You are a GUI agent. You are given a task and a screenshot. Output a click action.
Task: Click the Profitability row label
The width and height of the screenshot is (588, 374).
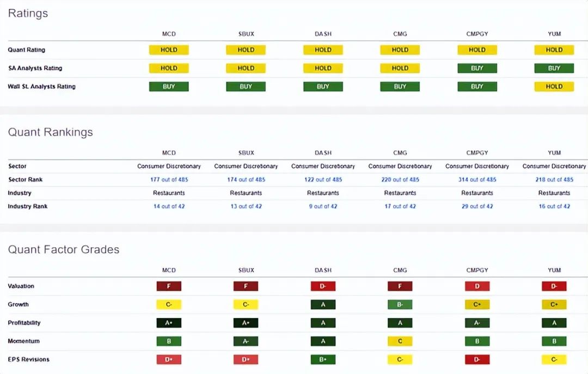24,323
